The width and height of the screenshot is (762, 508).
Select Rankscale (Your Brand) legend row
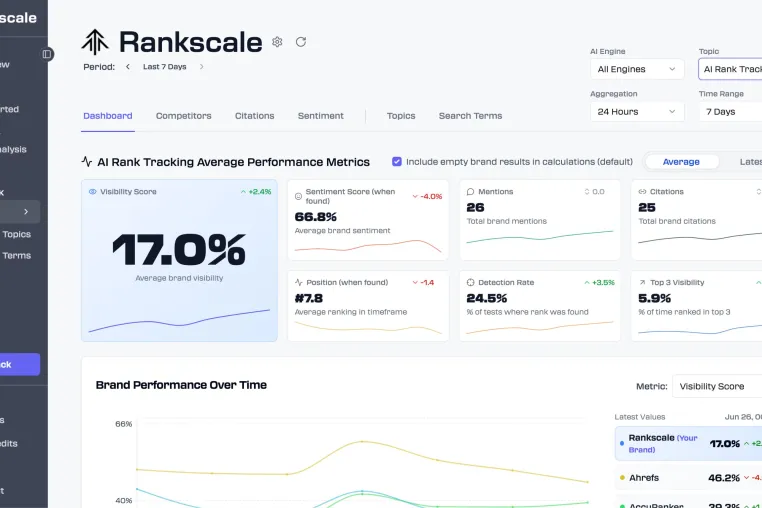pyautogui.click(x=689, y=443)
